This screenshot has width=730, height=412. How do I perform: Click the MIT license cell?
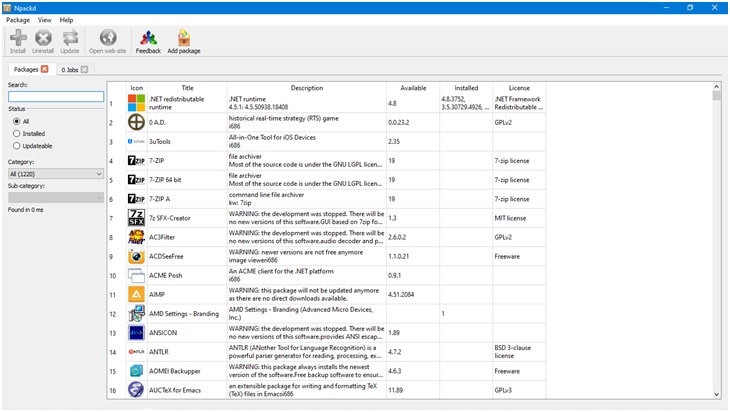tap(519, 218)
